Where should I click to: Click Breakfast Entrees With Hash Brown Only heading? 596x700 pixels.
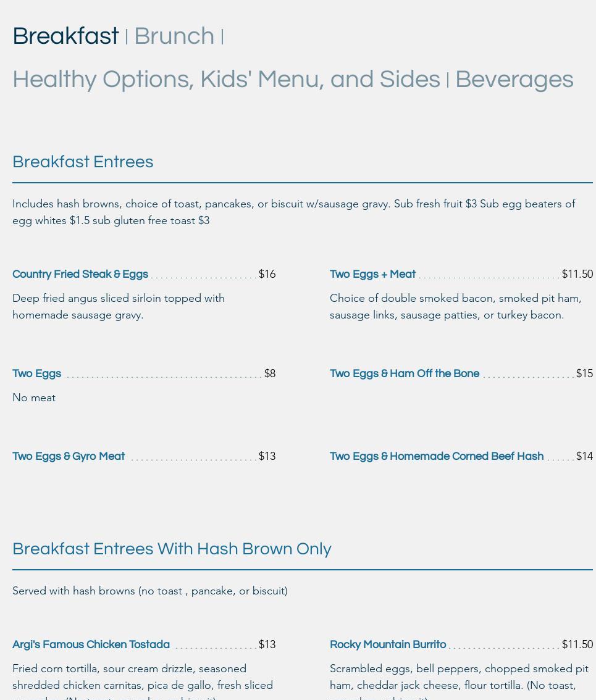coord(172,549)
